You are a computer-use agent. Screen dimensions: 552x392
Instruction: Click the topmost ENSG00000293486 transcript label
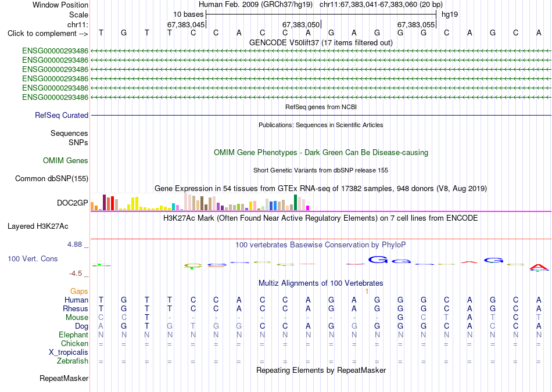click(55, 51)
